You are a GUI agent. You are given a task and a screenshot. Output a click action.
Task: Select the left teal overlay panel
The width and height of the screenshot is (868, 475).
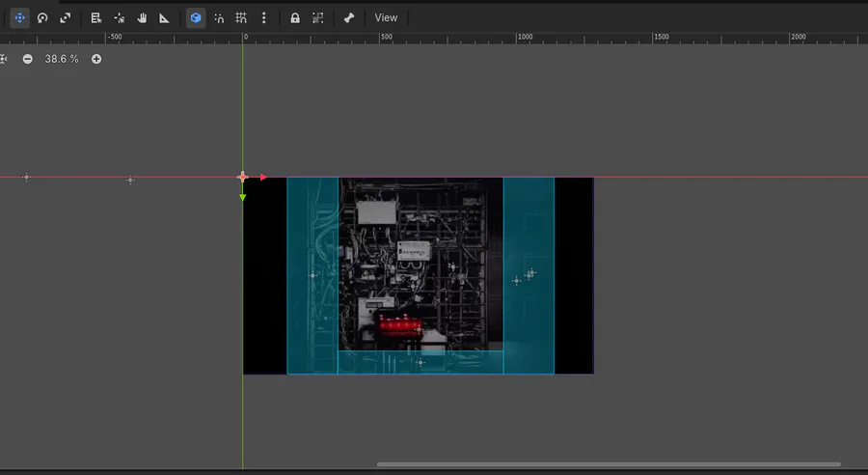[x=312, y=275]
